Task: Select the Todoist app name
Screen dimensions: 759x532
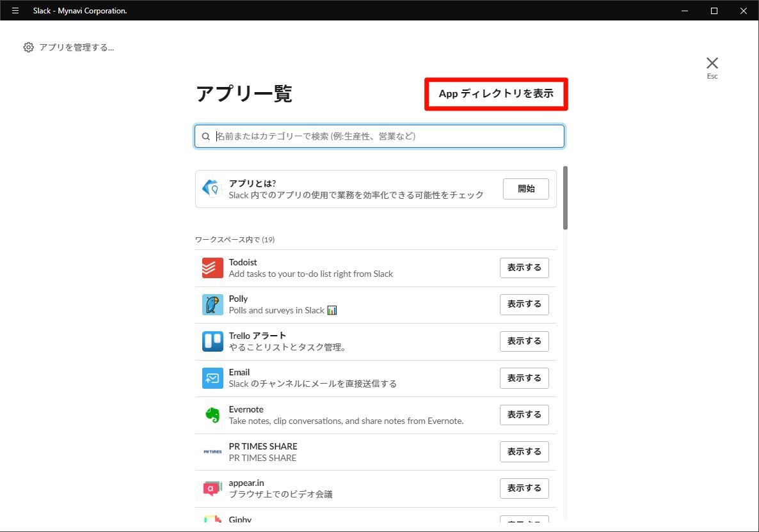Action: point(243,262)
